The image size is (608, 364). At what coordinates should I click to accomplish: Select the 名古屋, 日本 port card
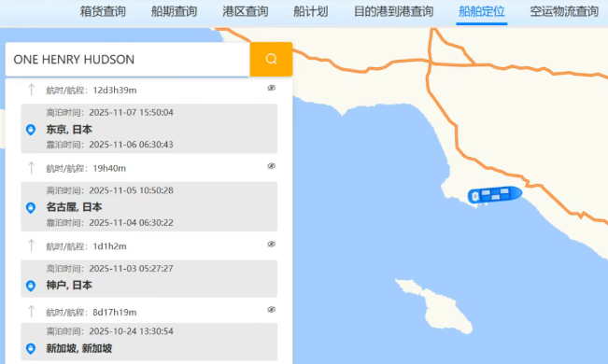pyautogui.click(x=148, y=206)
